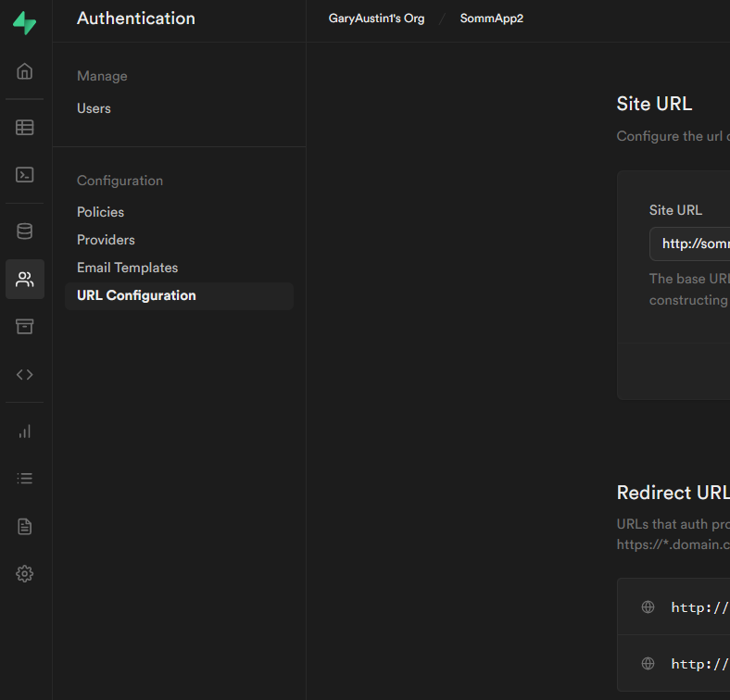730x700 pixels.
Task: Open the Policies configuration page
Action: coord(100,212)
